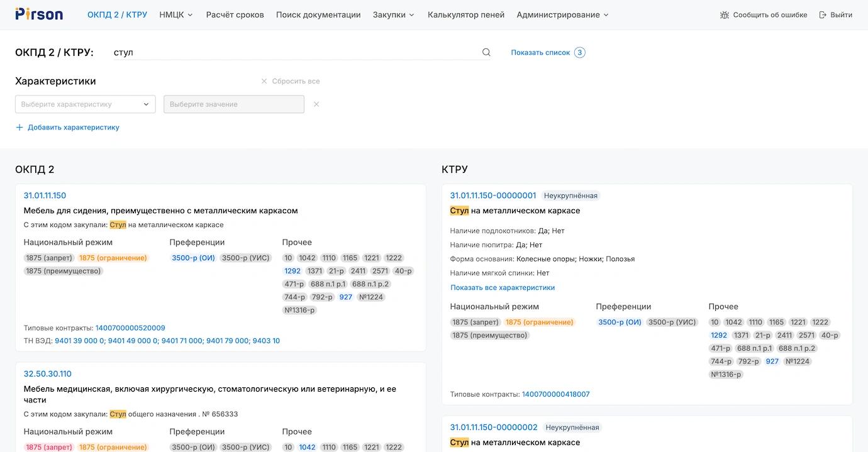Click the results count badge 3

click(579, 53)
